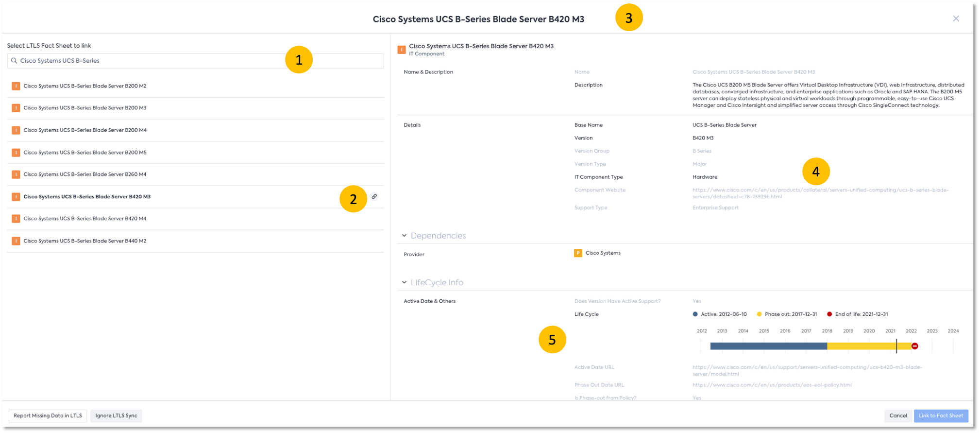Open the Active Date URL link
Viewport: 980px width, 433px height.
coord(807,371)
